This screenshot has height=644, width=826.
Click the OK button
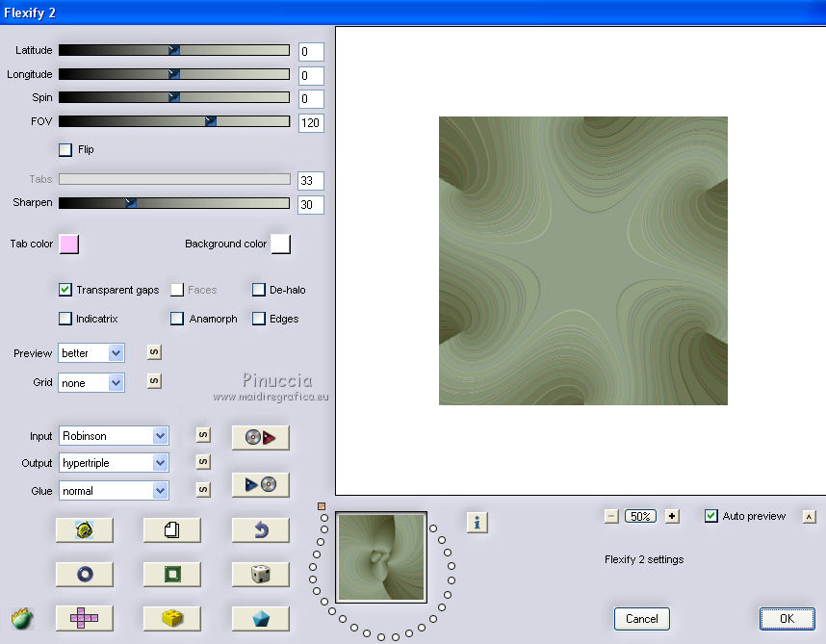click(787, 619)
